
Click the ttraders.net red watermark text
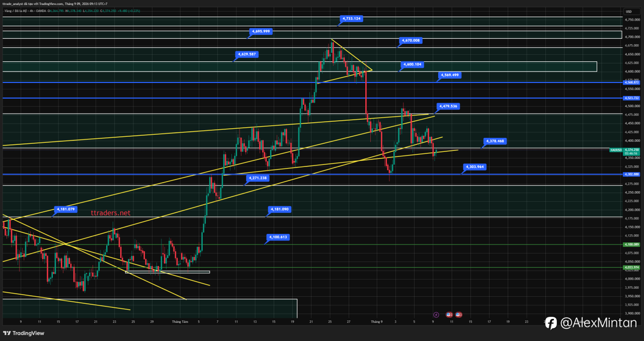coord(111,213)
